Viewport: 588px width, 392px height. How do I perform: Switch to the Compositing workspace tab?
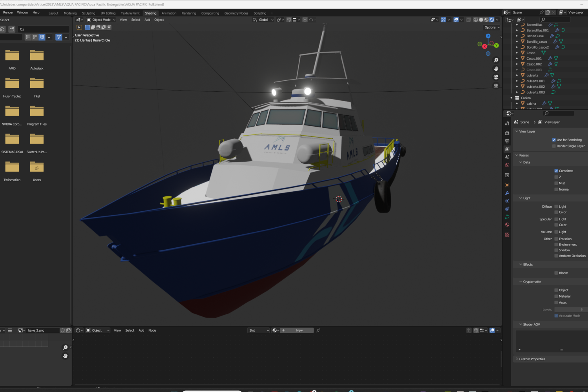click(x=210, y=13)
